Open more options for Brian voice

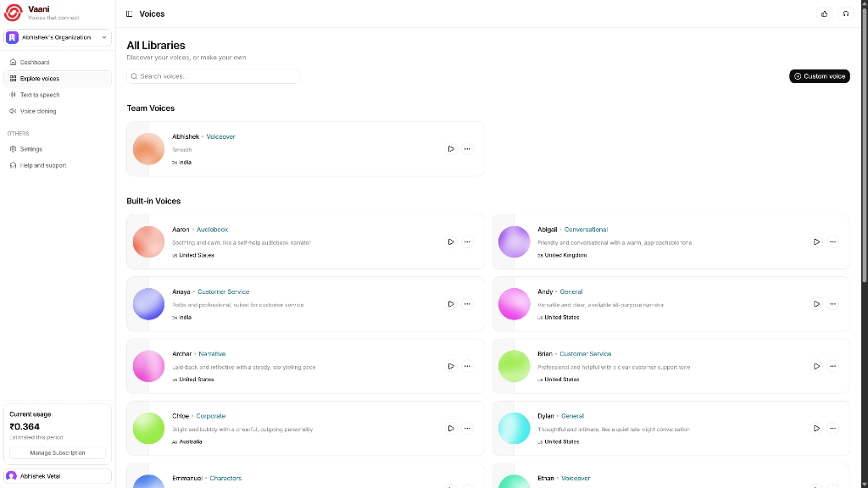[832, 366]
